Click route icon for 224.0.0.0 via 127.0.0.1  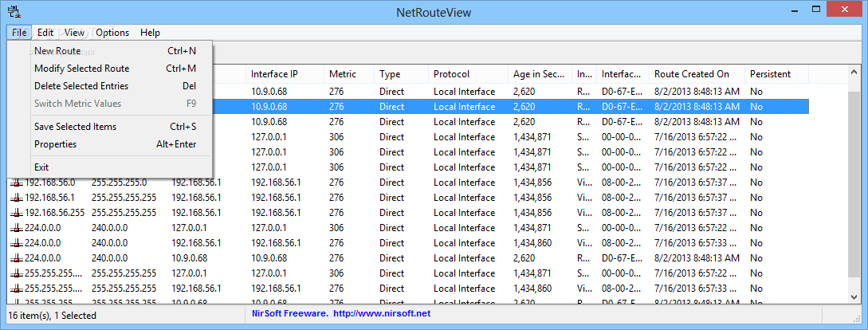(17, 228)
